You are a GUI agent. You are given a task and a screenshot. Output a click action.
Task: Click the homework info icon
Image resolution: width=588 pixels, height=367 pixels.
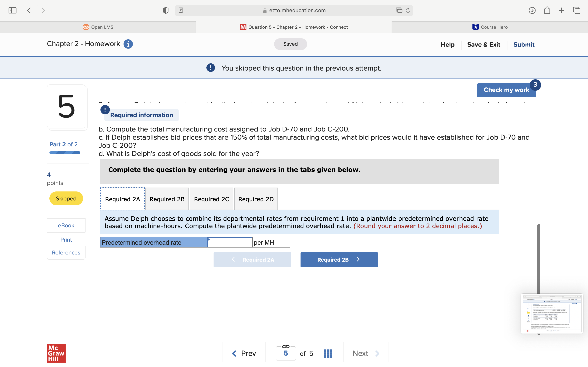click(x=128, y=44)
